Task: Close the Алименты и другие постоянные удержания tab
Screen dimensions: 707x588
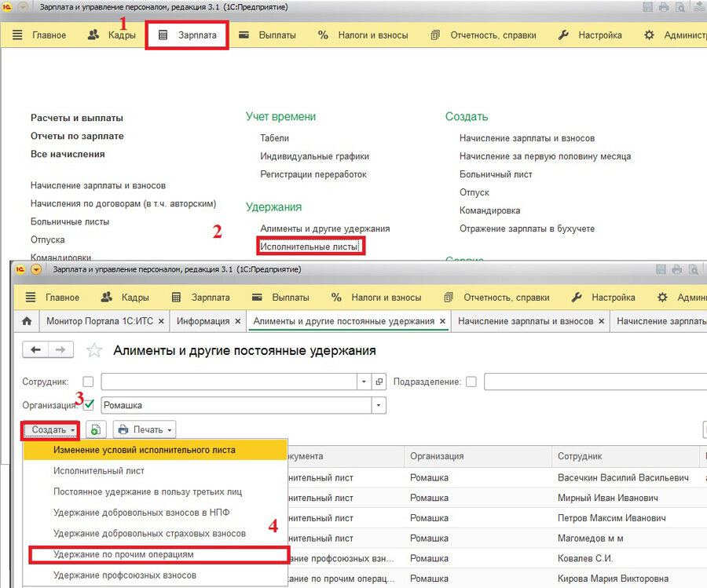Action: 443,321
